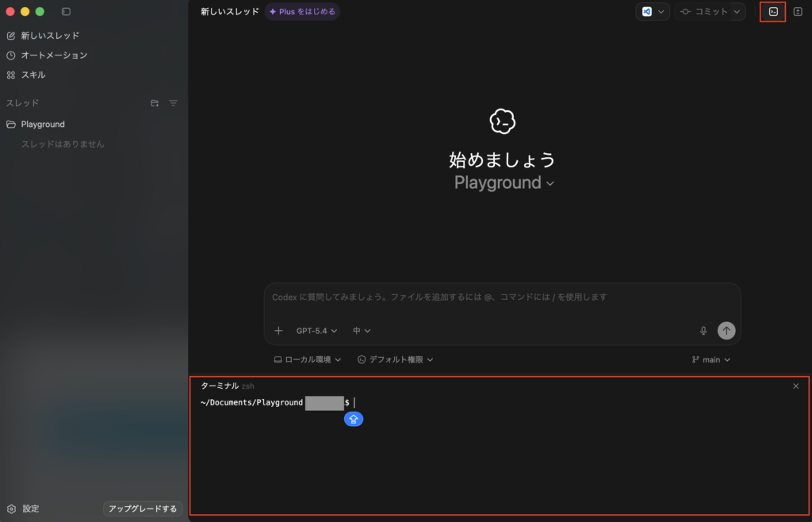Select 新しいスレッド in the sidebar
This screenshot has width=812, height=522.
coord(50,36)
